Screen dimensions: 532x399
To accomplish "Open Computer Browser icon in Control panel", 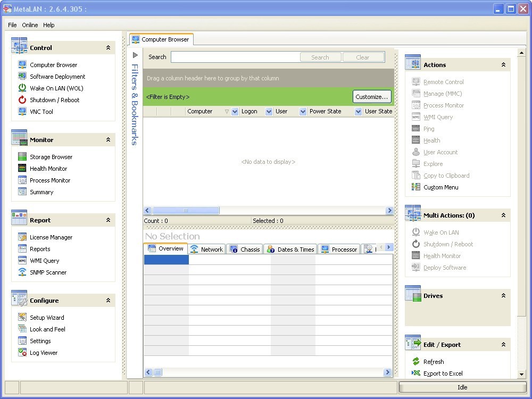I will pos(22,64).
